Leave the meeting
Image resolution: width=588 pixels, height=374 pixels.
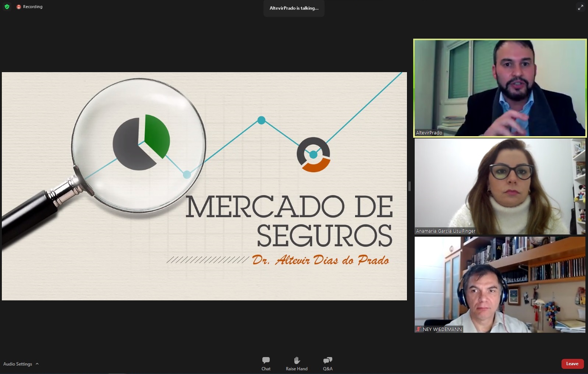(x=572, y=364)
